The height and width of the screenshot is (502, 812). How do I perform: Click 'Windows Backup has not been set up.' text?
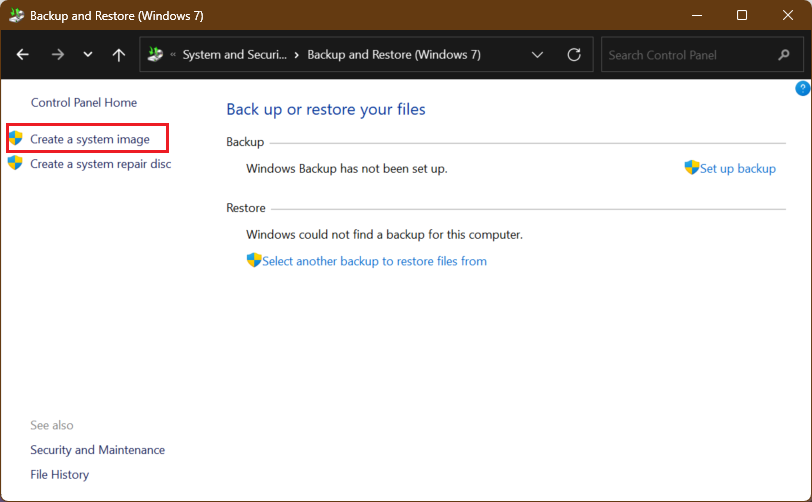coord(346,168)
